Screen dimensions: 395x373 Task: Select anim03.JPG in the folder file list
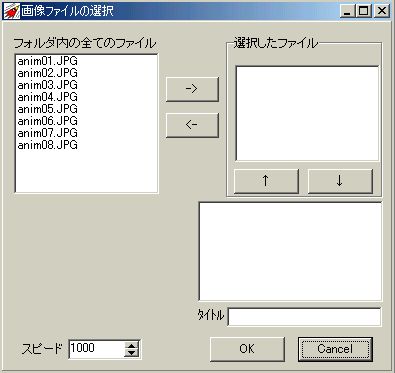pos(47,85)
